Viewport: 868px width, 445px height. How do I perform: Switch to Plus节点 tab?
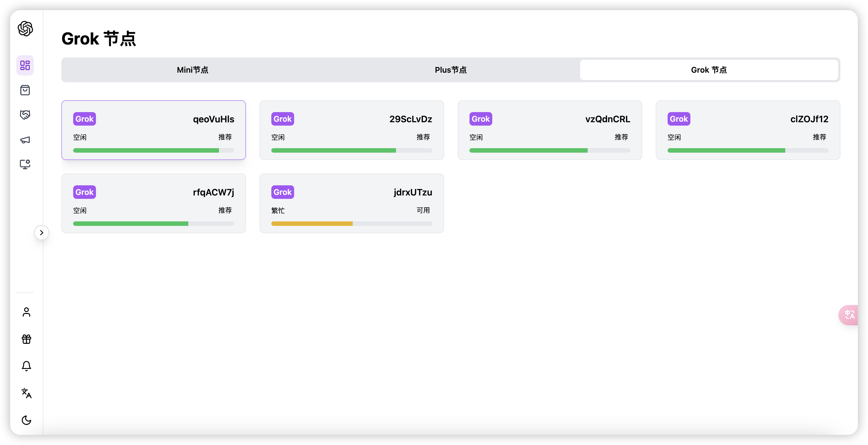[x=451, y=70]
